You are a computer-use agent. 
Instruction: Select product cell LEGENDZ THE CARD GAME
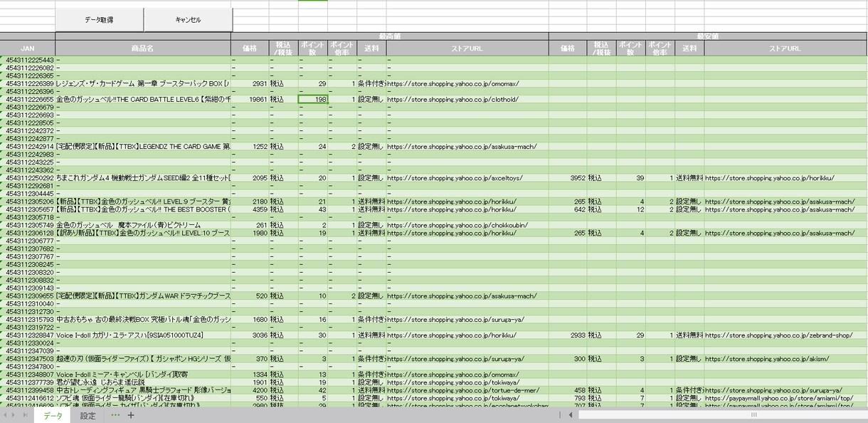[x=143, y=146]
